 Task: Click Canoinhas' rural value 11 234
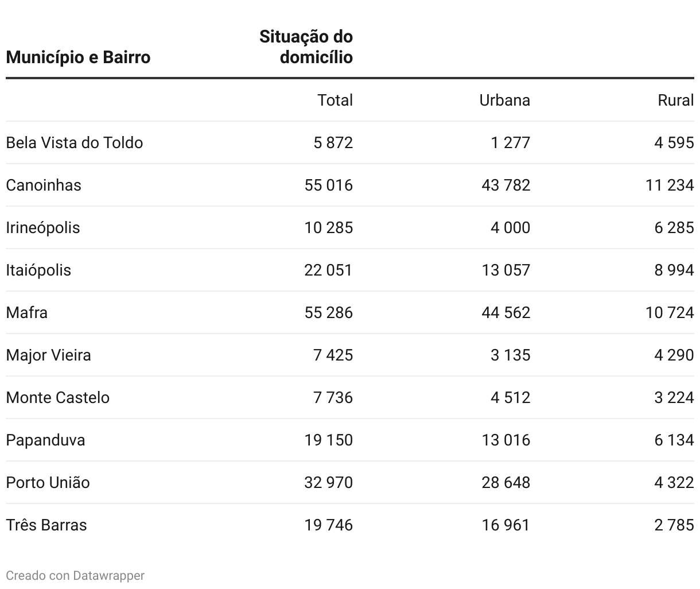point(669,185)
